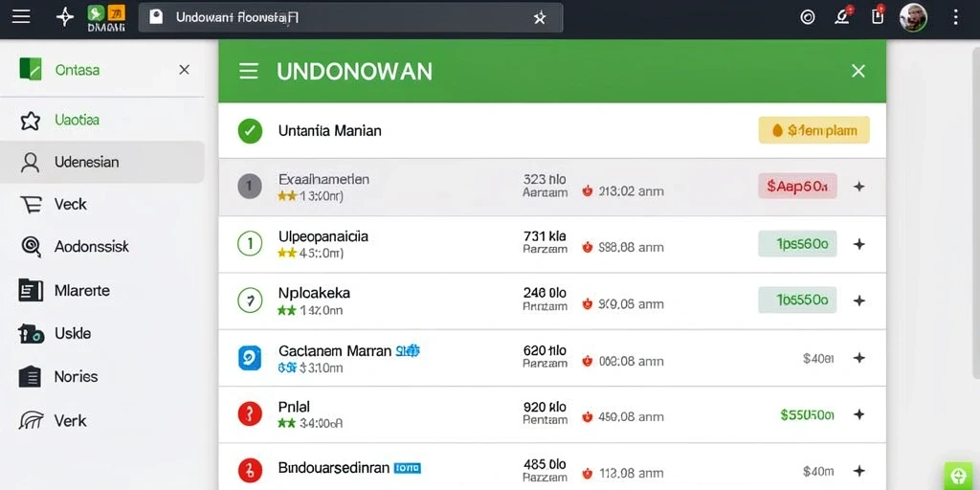Screen dimensions: 980x490
Task: Click the red alarm icon on 731 kla row
Action: point(587,248)
